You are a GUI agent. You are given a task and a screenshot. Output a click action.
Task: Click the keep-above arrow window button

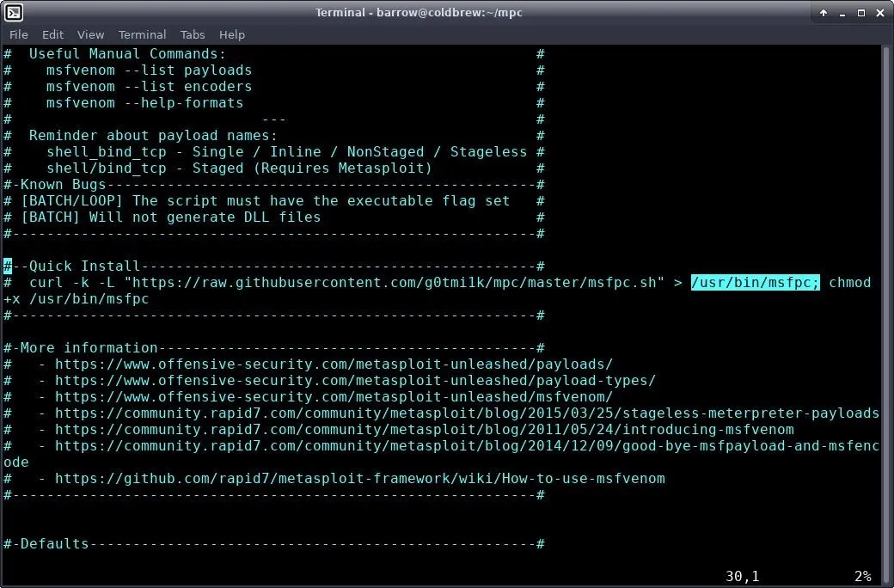point(824,13)
